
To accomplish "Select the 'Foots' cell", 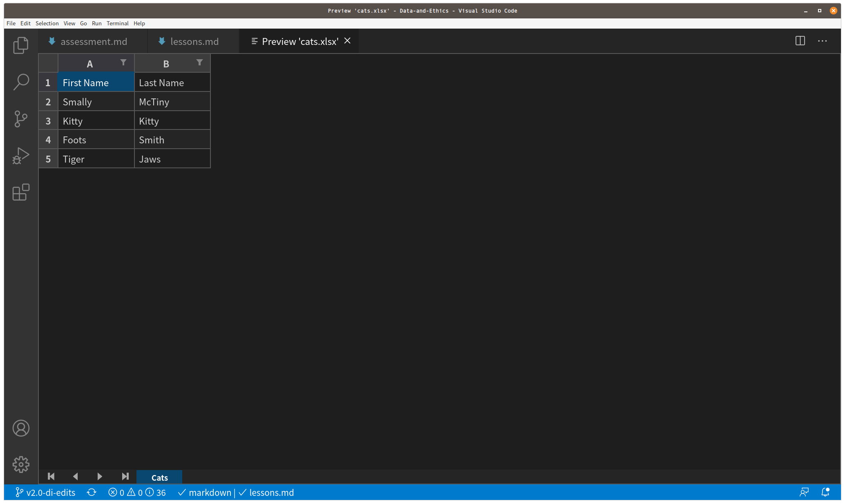I will click(96, 140).
